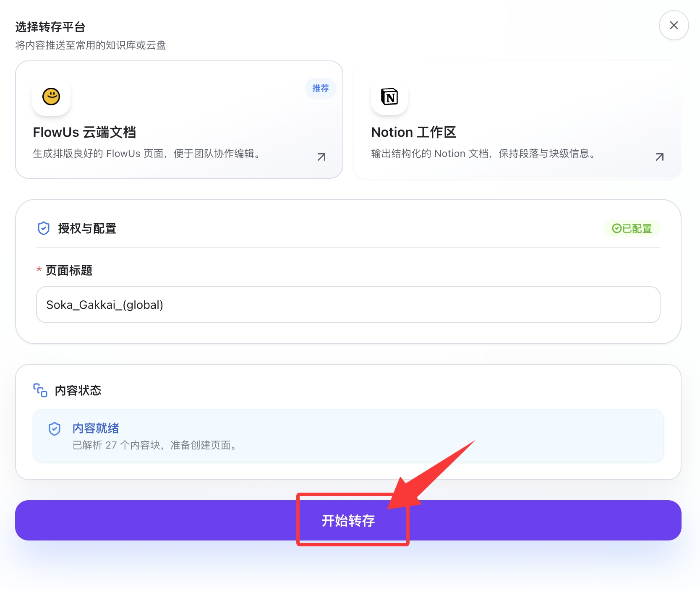The width and height of the screenshot is (700, 590).
Task: Click the 推荐 recommended badge
Action: [320, 88]
